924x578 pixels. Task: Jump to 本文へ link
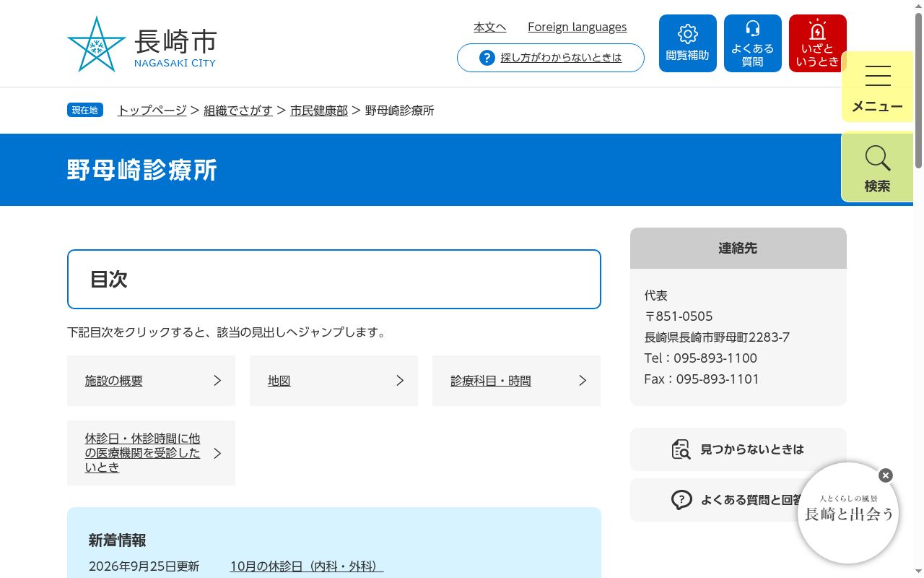[x=489, y=27]
